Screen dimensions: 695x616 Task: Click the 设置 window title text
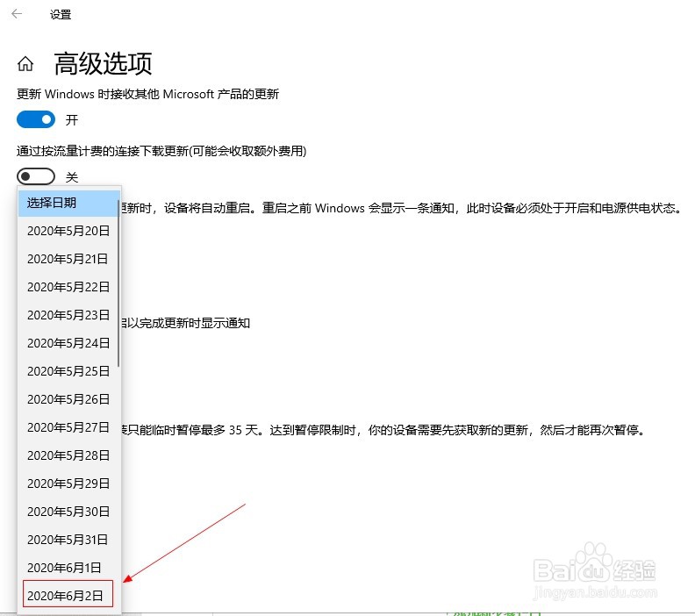[x=61, y=14]
